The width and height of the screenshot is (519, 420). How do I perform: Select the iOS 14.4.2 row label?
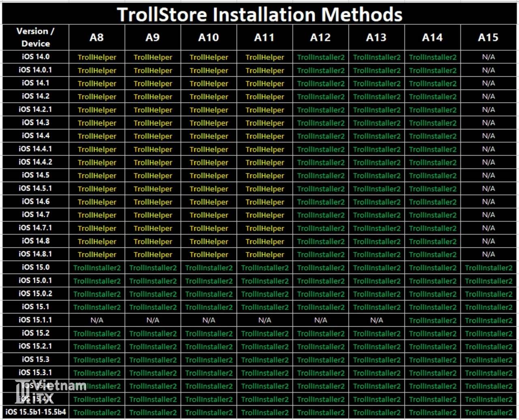click(36, 162)
